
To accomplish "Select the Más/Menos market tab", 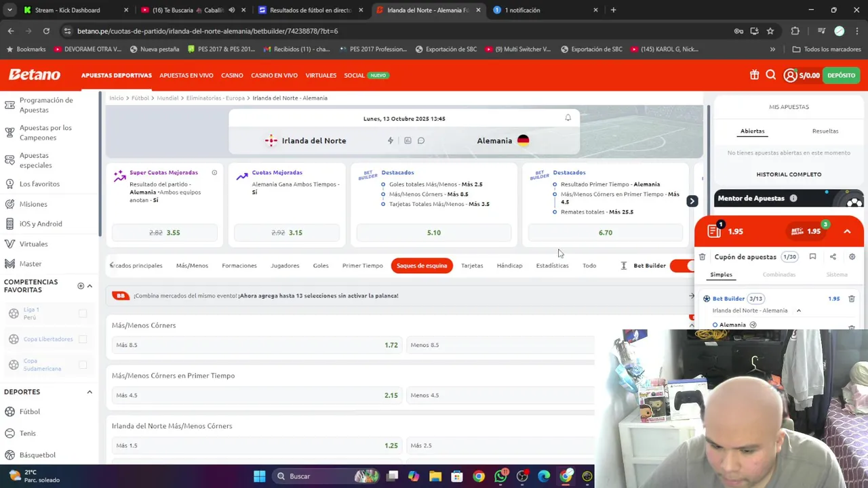I will tap(192, 266).
